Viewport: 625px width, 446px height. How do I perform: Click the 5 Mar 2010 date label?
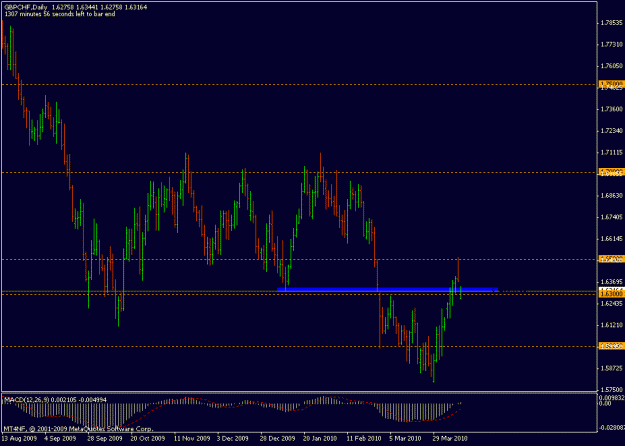coord(405,439)
